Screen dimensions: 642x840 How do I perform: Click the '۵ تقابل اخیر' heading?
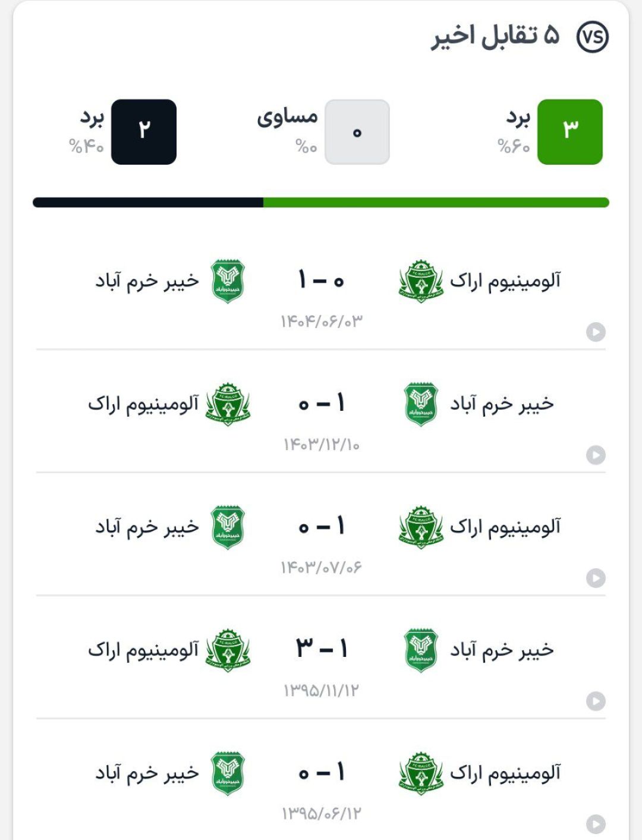[x=495, y=36]
